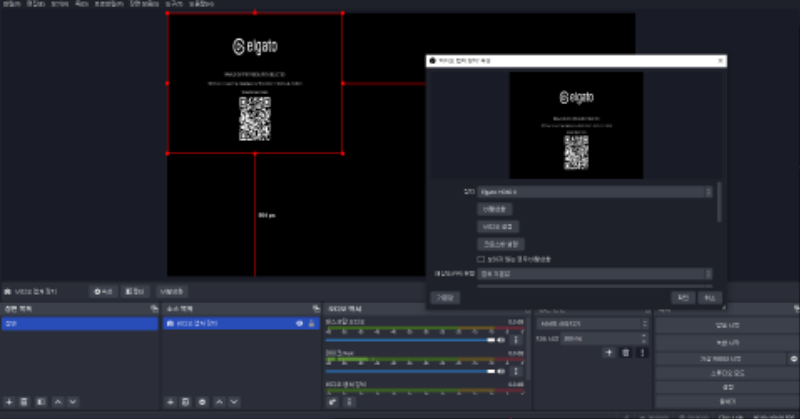
Task: Open the Scene Collection menu
Action: tap(144, 4)
